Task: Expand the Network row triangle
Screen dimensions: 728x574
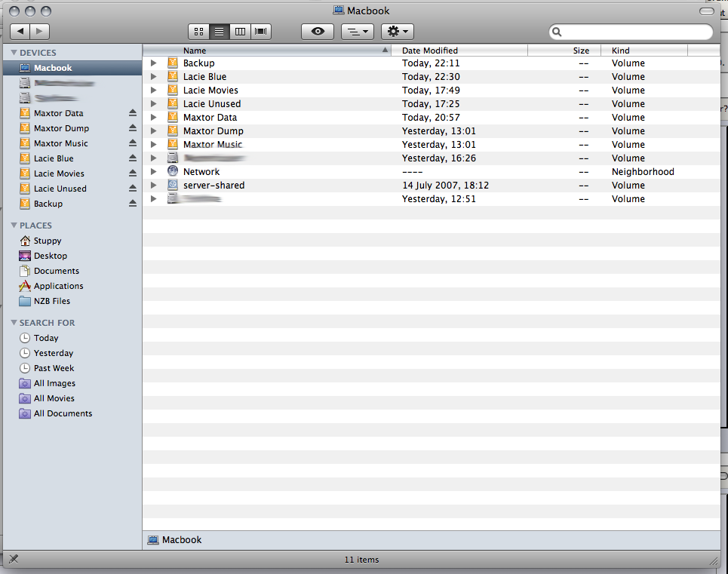Action: pos(154,171)
